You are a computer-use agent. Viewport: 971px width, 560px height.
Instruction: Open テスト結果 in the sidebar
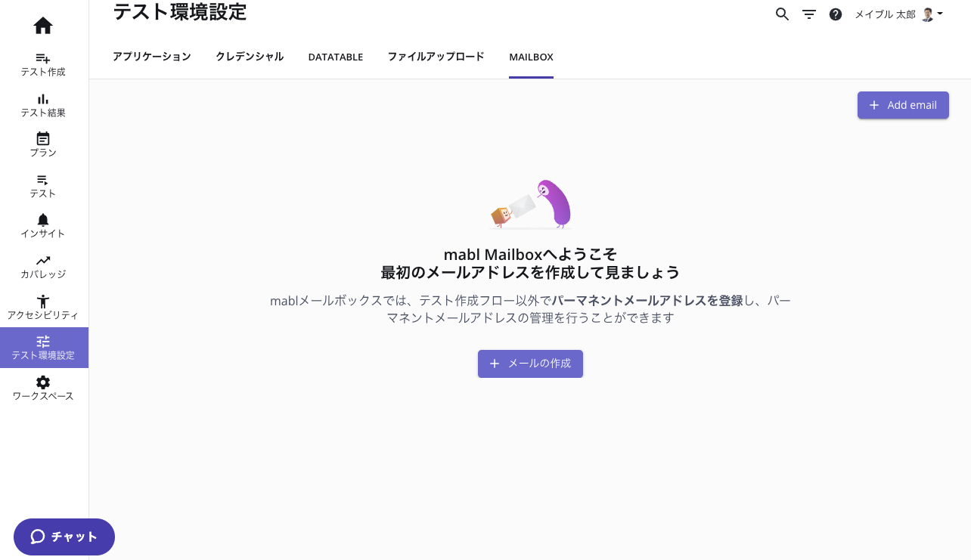coord(43,105)
